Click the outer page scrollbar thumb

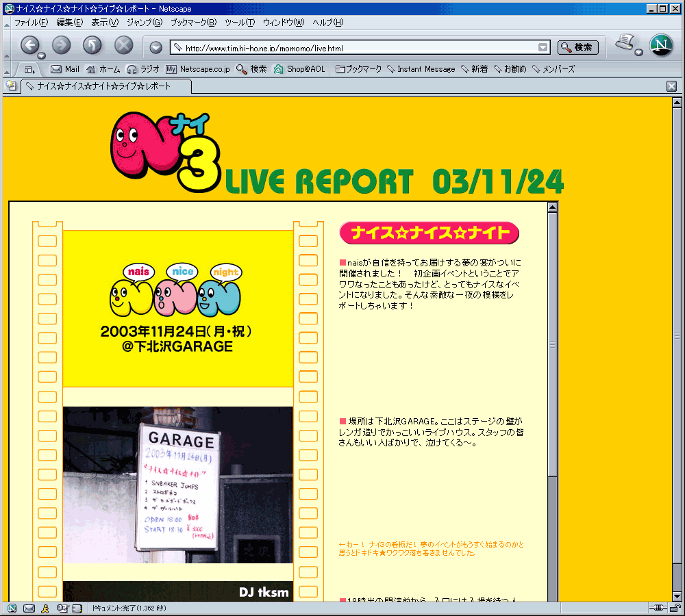click(x=677, y=335)
